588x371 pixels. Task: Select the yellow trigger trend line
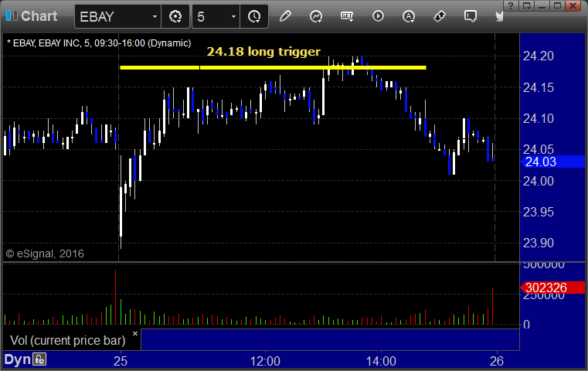[273, 67]
